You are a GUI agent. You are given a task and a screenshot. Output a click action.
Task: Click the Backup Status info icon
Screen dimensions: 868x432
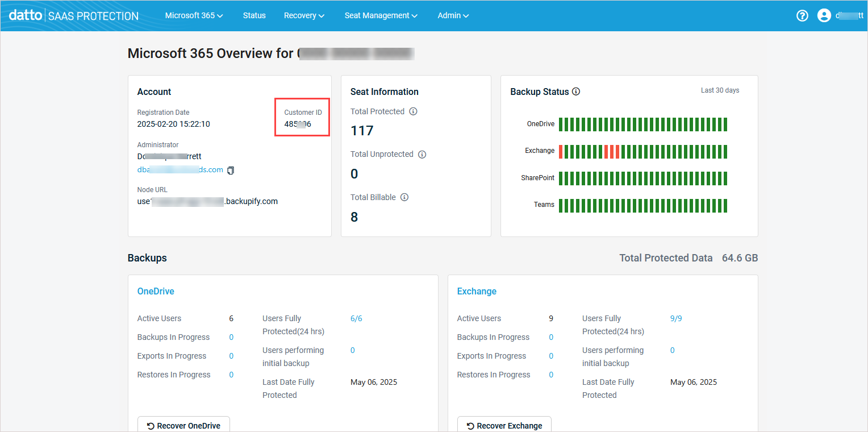pos(577,91)
